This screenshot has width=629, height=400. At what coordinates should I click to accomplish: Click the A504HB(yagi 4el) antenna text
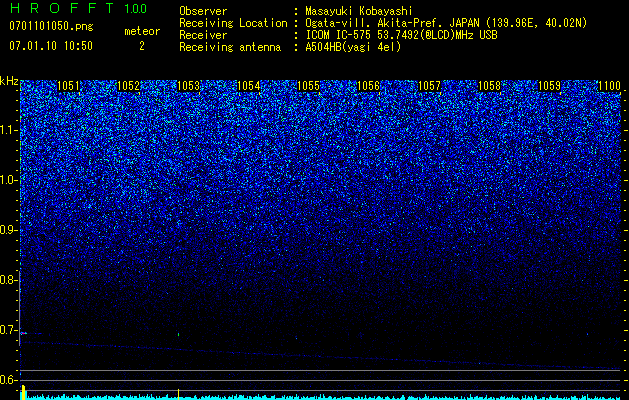pyautogui.click(x=353, y=47)
